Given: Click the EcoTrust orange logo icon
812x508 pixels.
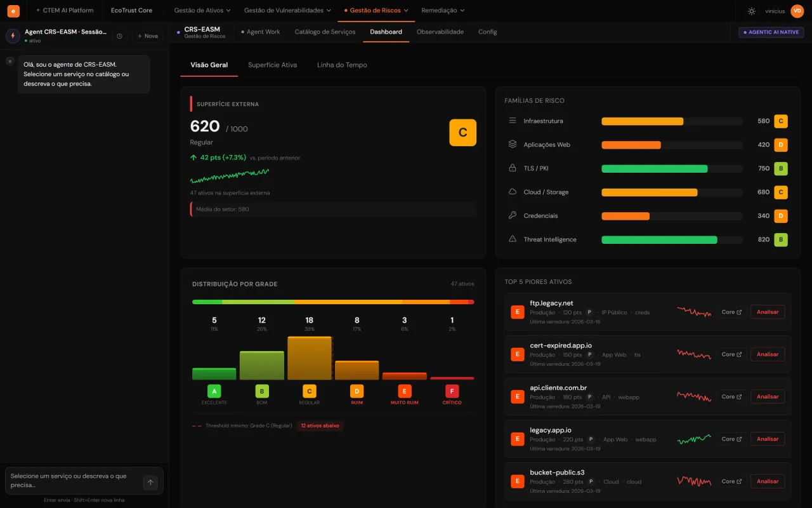Looking at the screenshot, I should (13, 11).
